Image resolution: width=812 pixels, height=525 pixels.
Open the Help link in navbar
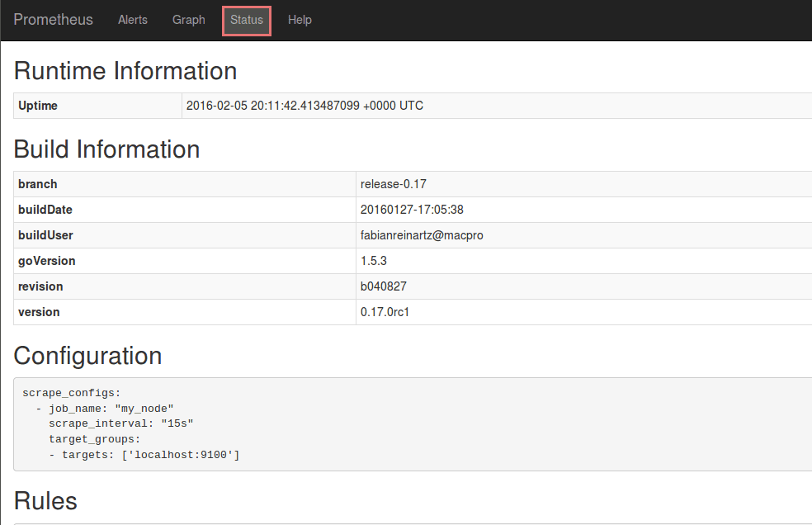pyautogui.click(x=300, y=20)
